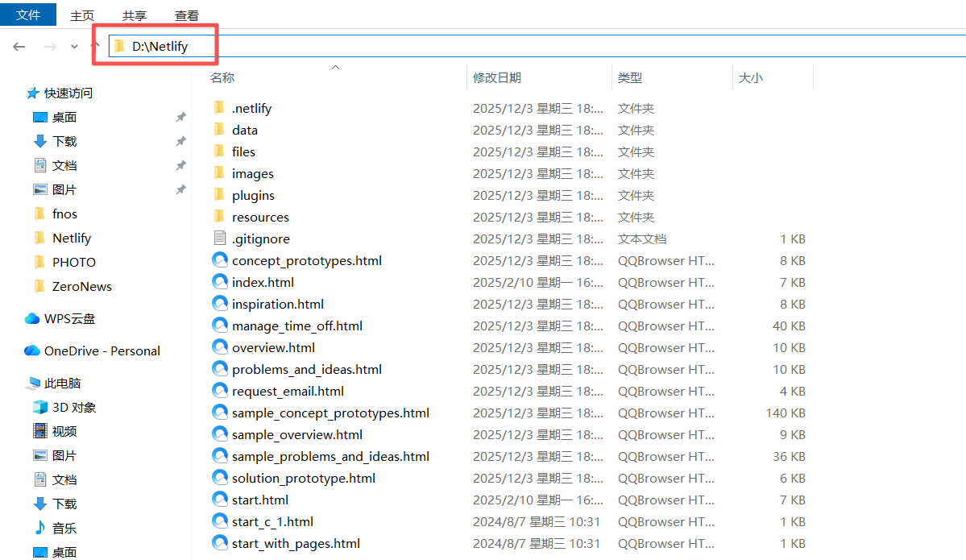Open WPS云盘 cloud icon in sidebar

[32, 318]
